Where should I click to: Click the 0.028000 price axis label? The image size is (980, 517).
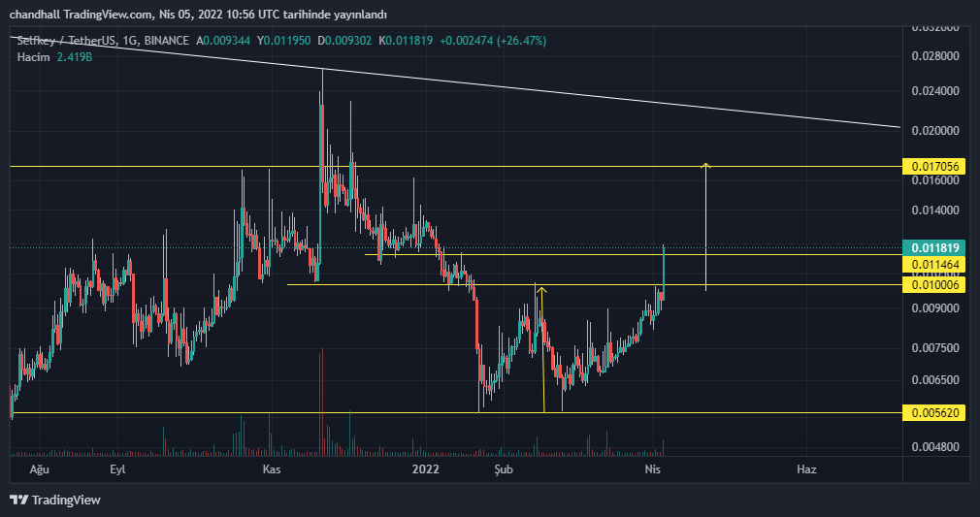point(935,56)
